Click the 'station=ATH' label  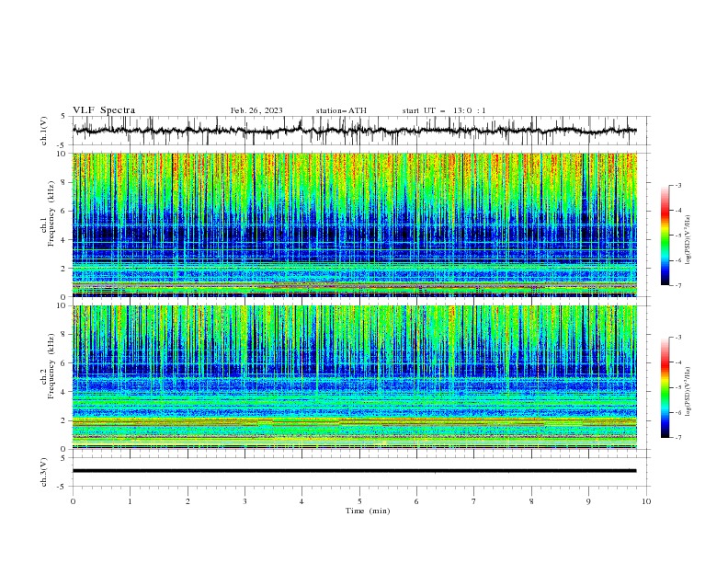pyautogui.click(x=341, y=110)
